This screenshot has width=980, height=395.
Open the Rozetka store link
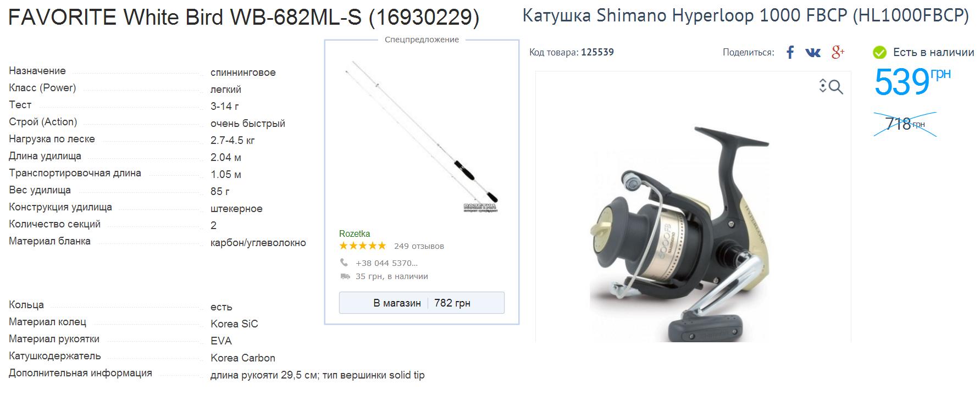point(355,233)
